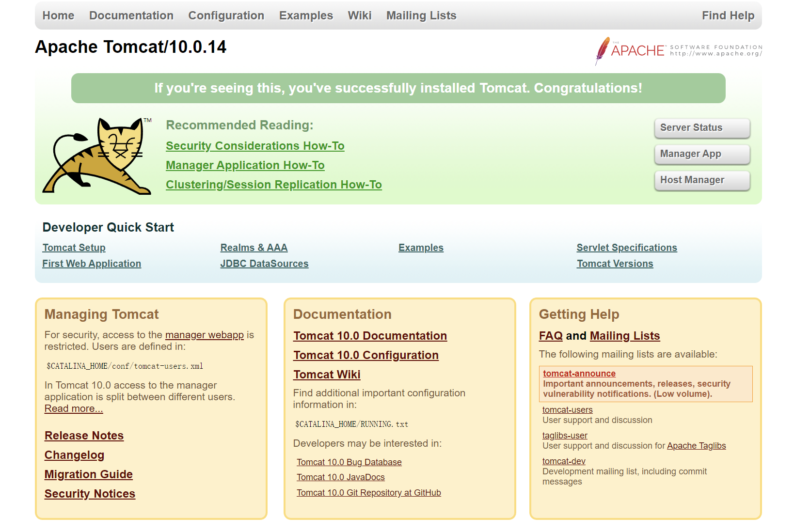The height and width of the screenshot is (532, 794).
Task: Select the $CATALINA_HOME/RUNNING.txt path text
Action: [x=352, y=424]
